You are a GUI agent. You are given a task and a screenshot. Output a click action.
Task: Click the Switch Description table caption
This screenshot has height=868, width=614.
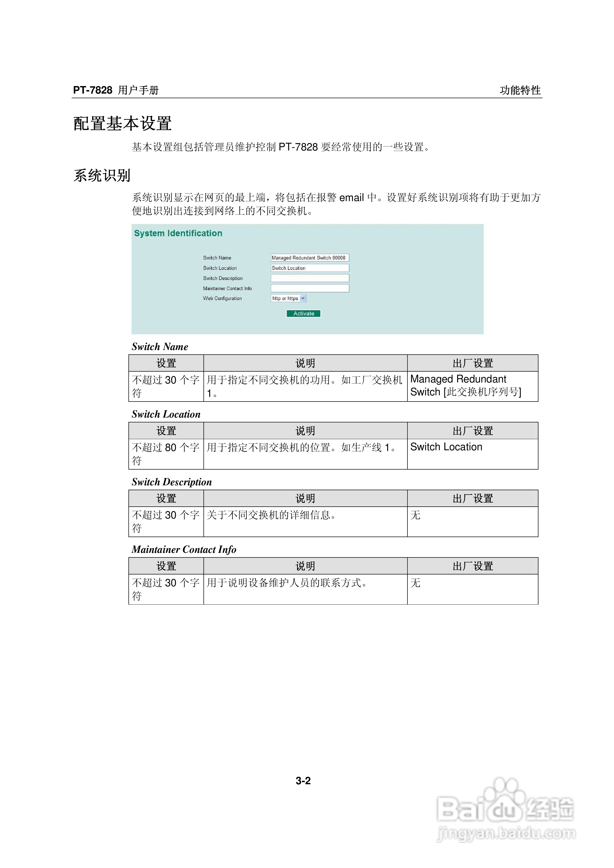click(x=171, y=482)
